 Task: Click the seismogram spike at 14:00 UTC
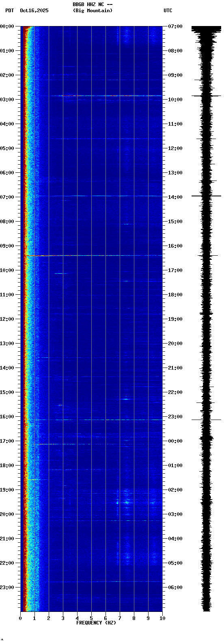click(206, 196)
